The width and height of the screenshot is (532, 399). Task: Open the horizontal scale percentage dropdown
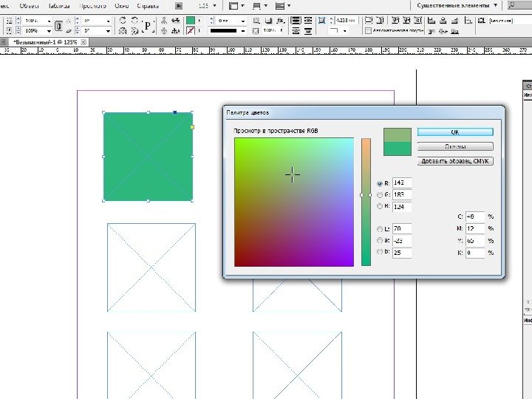[x=49, y=21]
